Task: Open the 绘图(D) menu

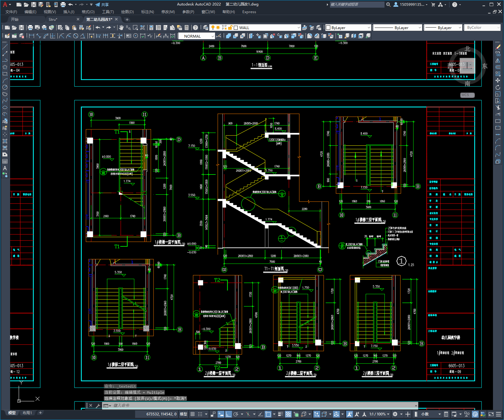Action: [127, 12]
